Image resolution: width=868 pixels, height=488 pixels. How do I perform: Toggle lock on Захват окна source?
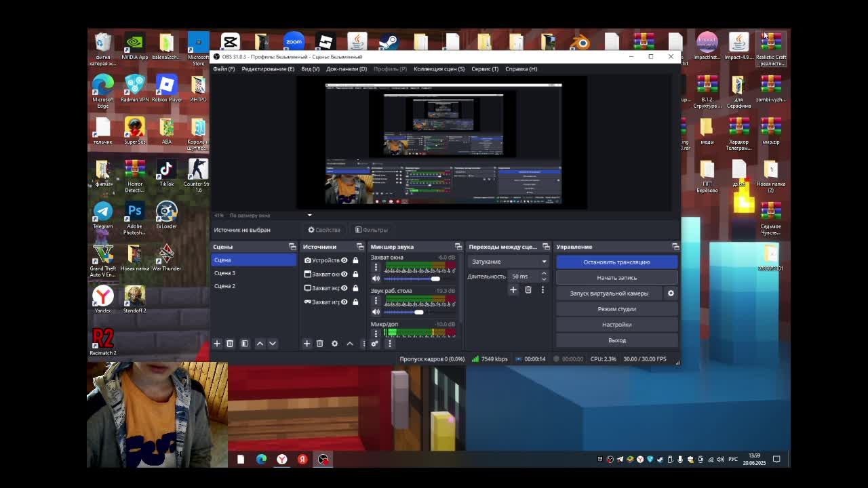point(355,274)
